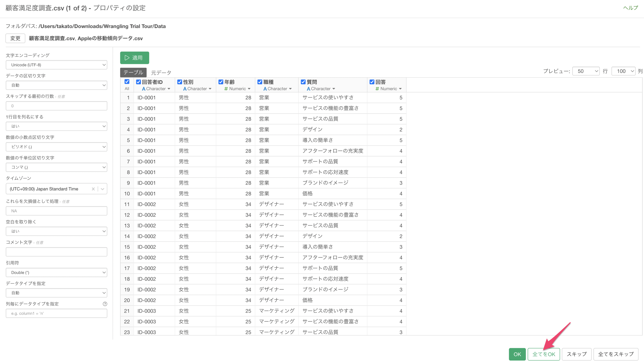Open the ヘルプ link

point(631,8)
